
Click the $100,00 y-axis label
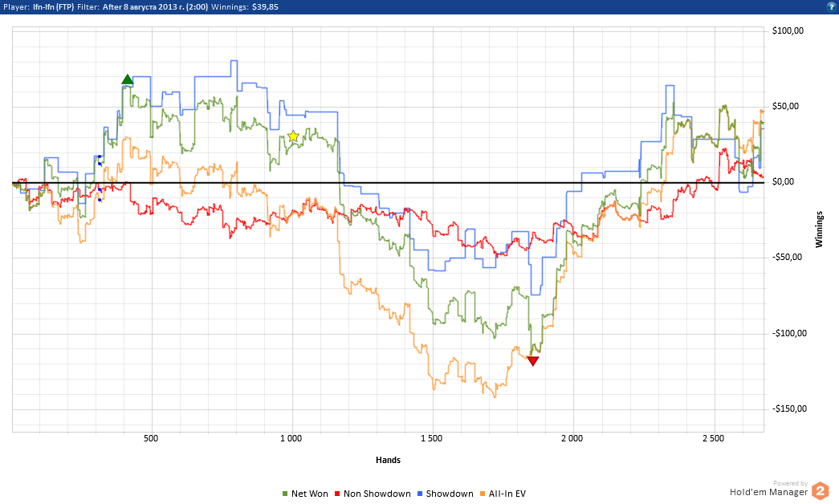click(x=788, y=30)
